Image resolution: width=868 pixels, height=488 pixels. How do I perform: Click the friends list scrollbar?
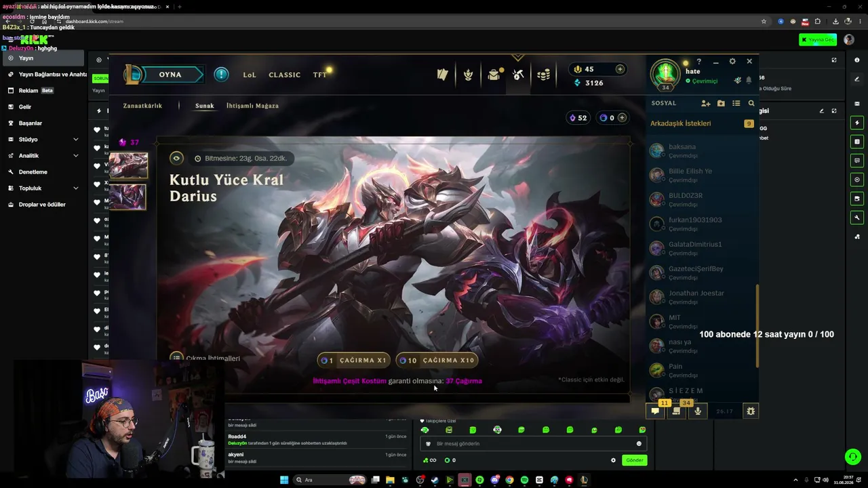pos(757,325)
